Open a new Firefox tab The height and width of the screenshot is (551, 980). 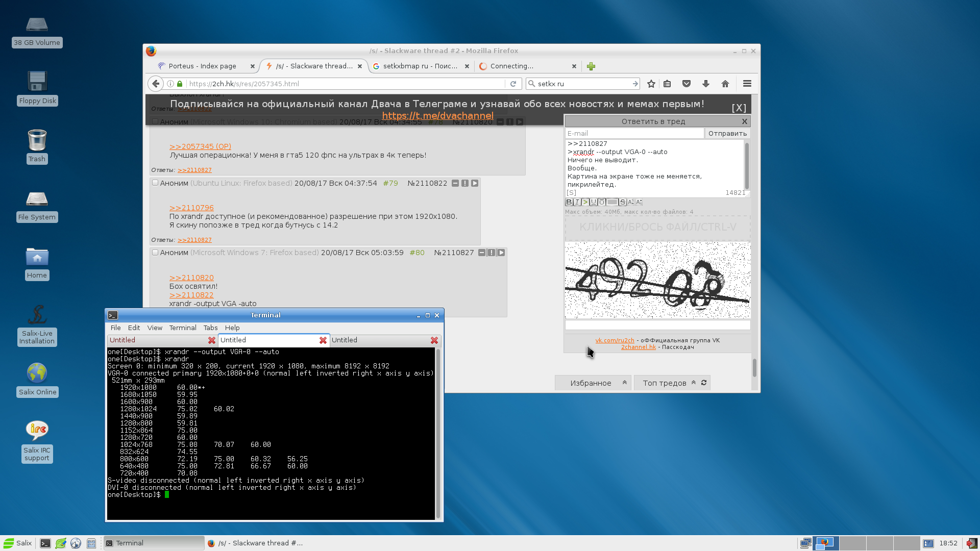[x=591, y=66]
